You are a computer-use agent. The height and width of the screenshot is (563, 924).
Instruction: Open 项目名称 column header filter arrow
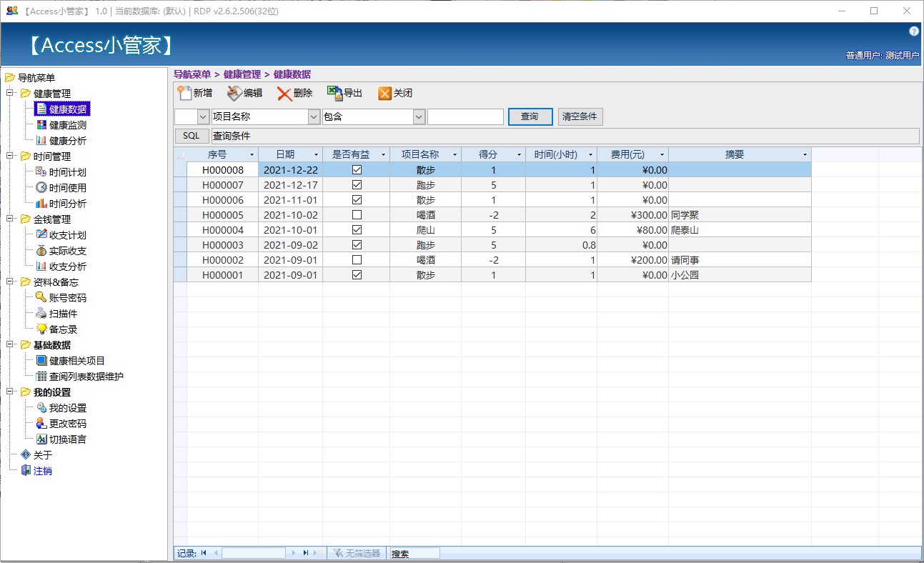pyautogui.click(x=454, y=155)
